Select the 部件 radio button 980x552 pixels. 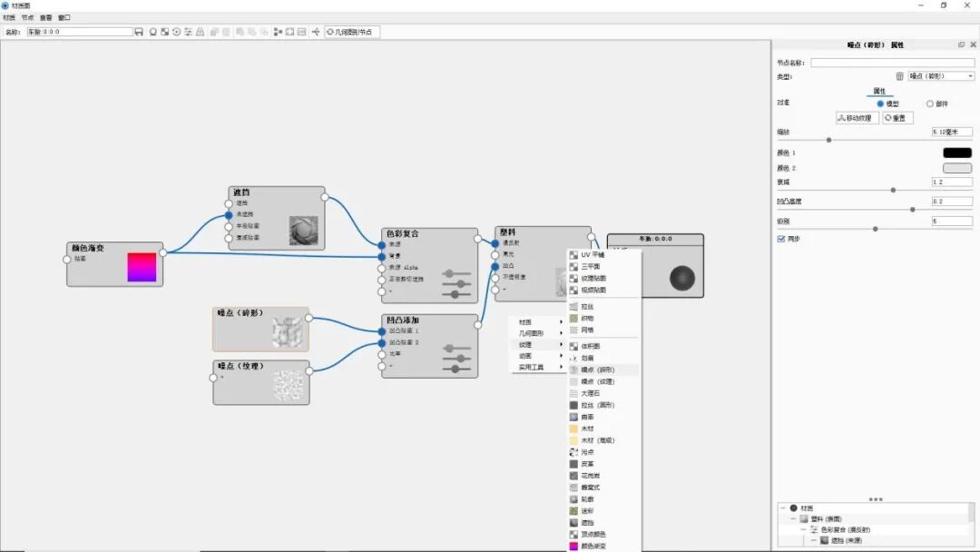click(930, 103)
